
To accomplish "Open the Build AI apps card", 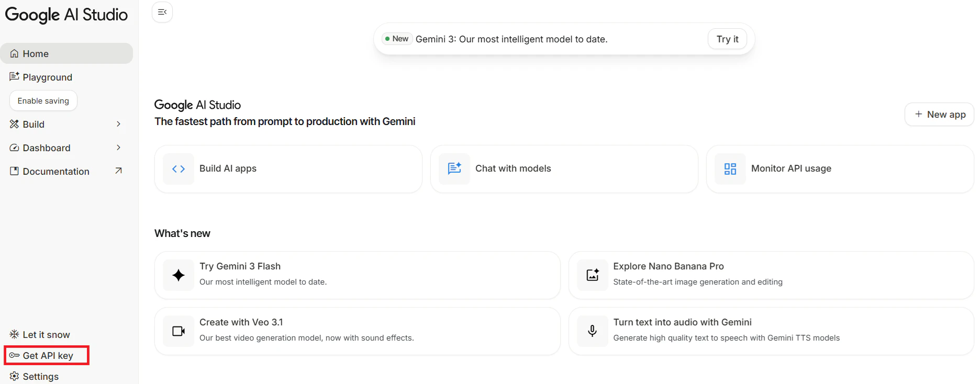I will click(x=288, y=169).
